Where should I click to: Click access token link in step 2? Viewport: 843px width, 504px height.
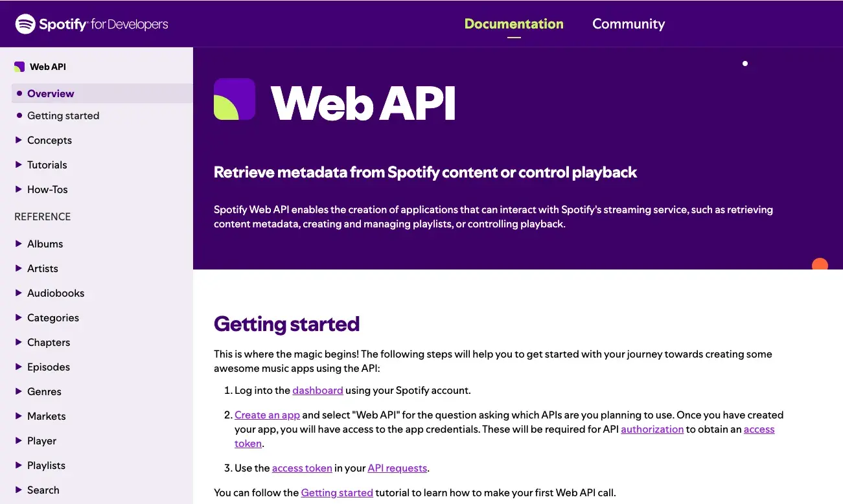click(759, 429)
